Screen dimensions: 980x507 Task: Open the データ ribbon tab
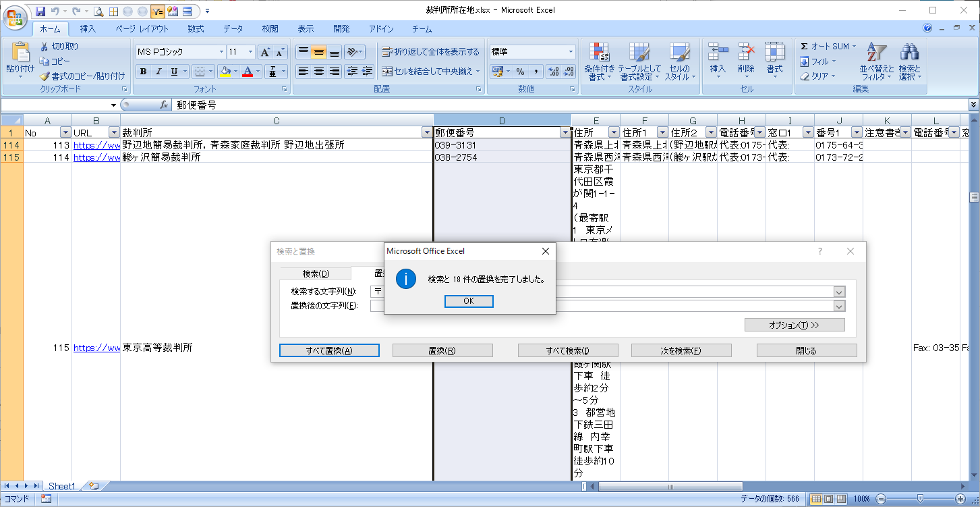[233, 29]
